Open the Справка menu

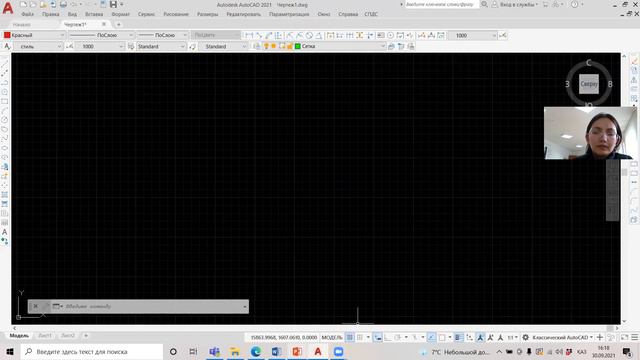[x=348, y=14]
